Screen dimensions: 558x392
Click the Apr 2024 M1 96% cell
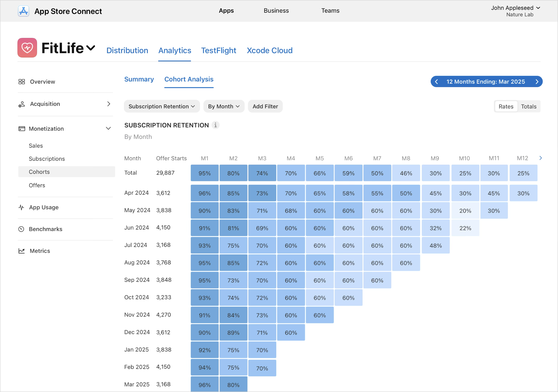coord(204,193)
